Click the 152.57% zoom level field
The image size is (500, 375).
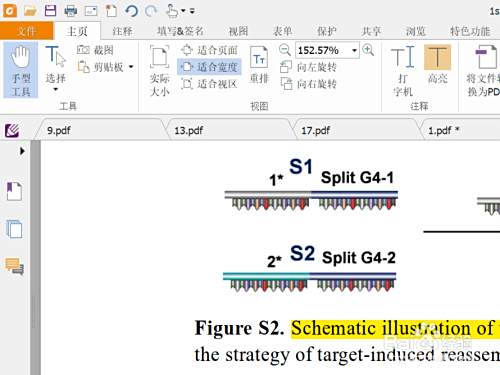pos(322,50)
